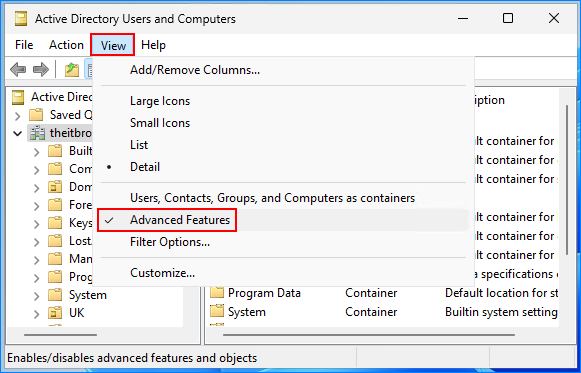
Task: Expand the UK node chevron
Action: pyautogui.click(x=36, y=314)
